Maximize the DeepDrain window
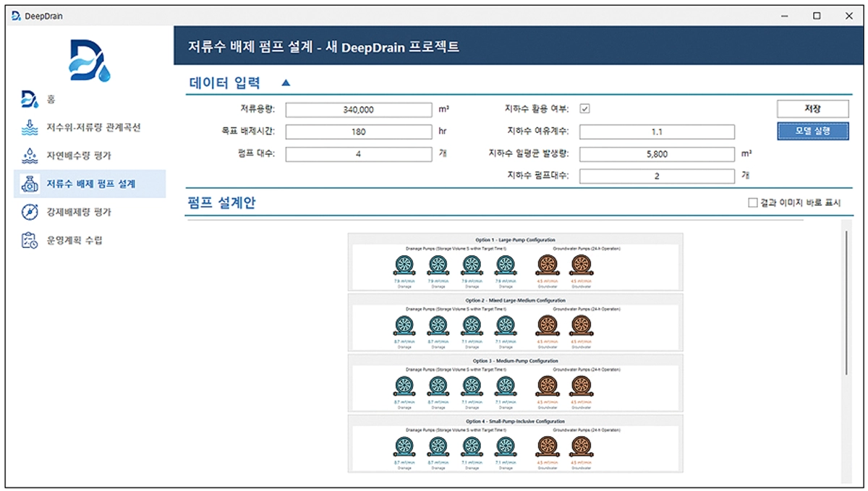The width and height of the screenshot is (868, 491). (817, 16)
